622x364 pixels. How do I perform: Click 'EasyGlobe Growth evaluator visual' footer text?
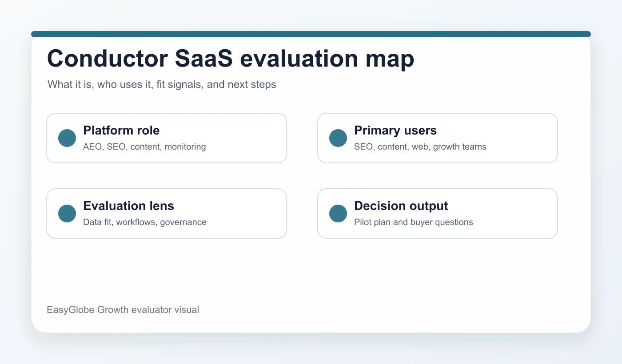coord(123,310)
